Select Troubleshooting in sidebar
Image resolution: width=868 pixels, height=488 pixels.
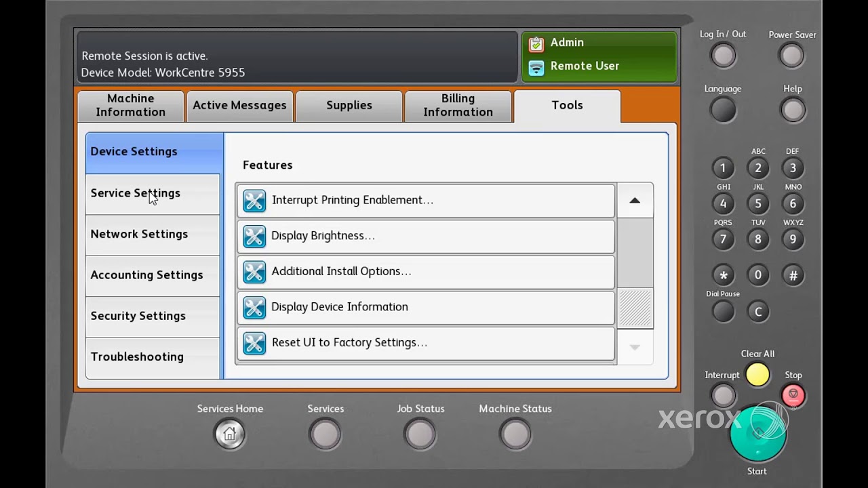coord(153,357)
